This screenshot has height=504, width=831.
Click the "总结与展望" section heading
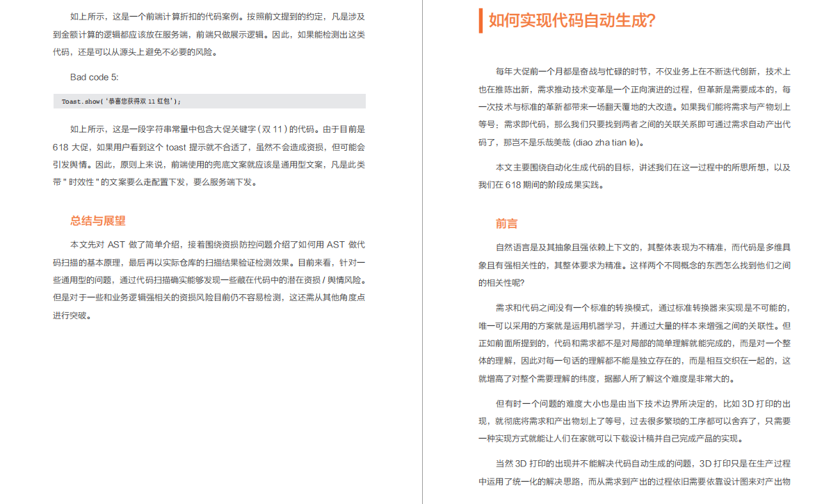[x=98, y=221]
